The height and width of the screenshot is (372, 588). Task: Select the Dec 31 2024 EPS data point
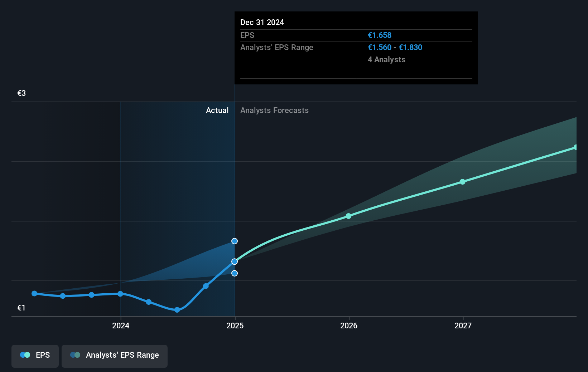point(235,261)
